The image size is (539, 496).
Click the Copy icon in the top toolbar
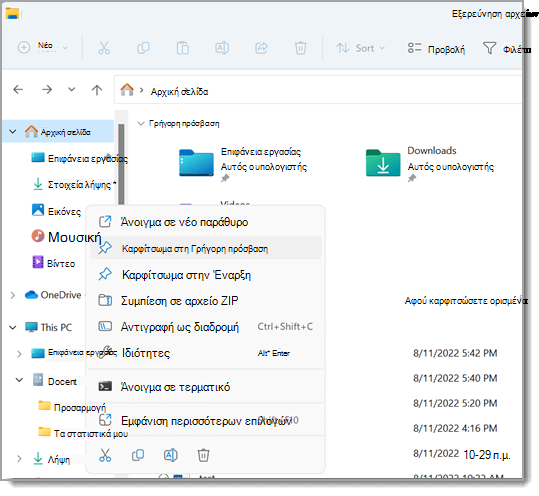click(x=143, y=48)
